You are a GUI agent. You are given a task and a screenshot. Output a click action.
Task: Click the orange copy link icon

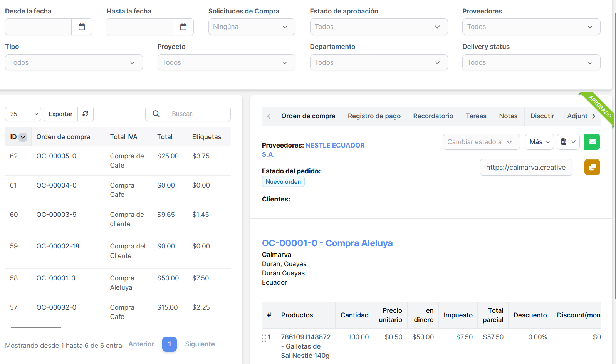pos(592,167)
